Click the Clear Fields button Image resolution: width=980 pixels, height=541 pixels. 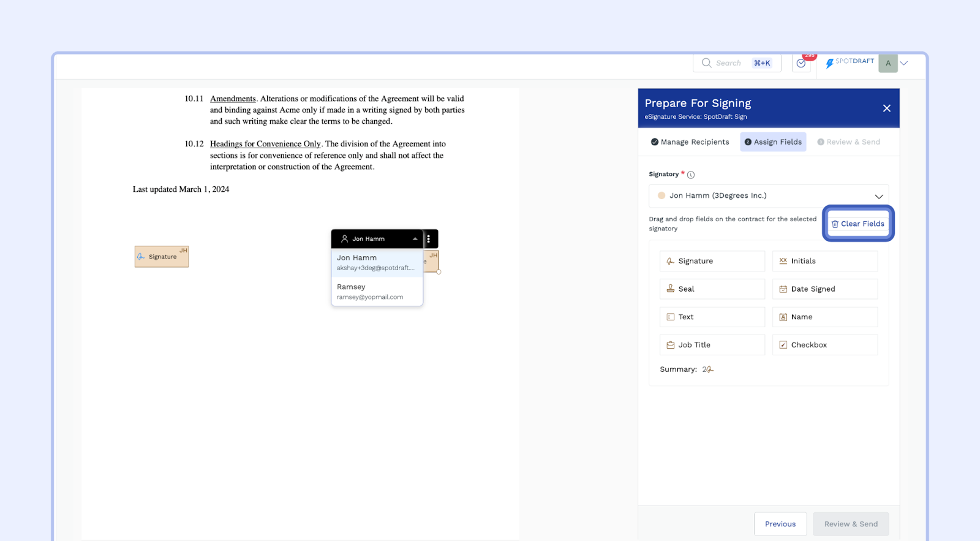pos(858,224)
